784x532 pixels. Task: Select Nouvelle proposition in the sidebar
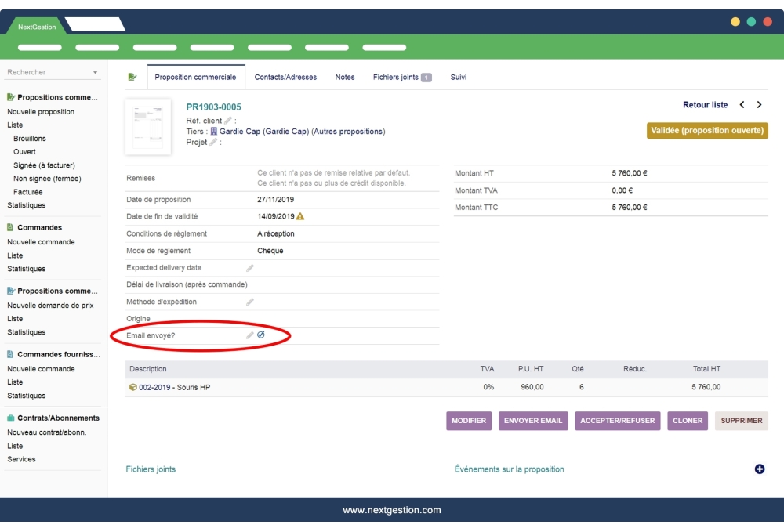pos(41,111)
